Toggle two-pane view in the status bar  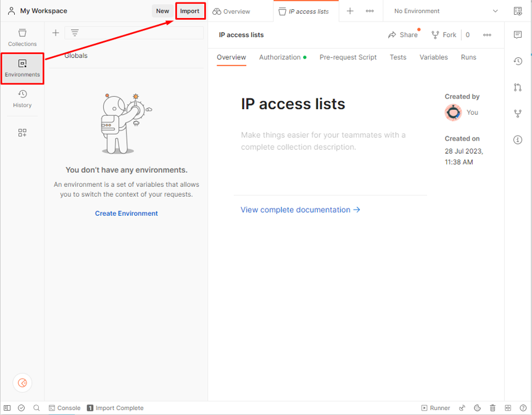(x=508, y=408)
